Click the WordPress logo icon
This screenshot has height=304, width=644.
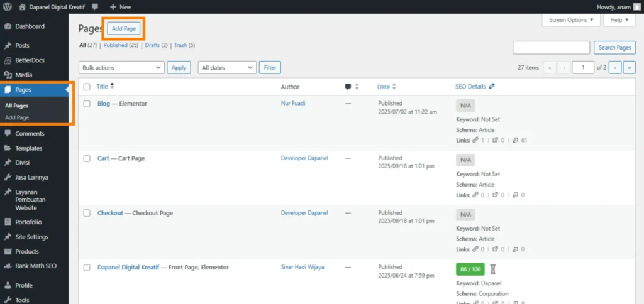pyautogui.click(x=8, y=6)
